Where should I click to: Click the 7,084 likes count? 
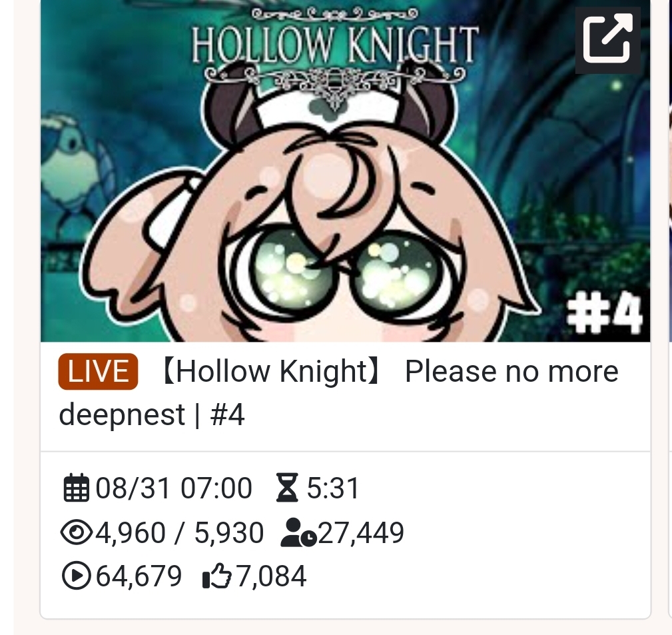pyautogui.click(x=272, y=576)
